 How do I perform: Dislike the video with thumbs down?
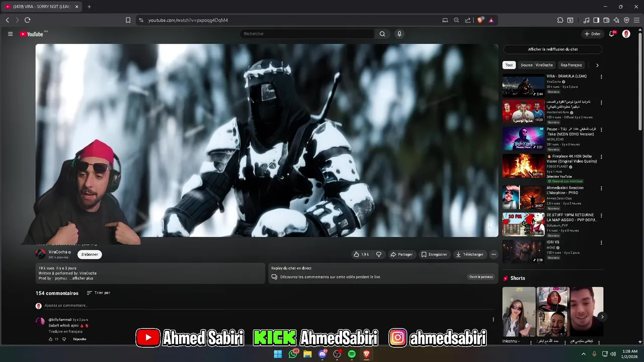pyautogui.click(x=379, y=254)
